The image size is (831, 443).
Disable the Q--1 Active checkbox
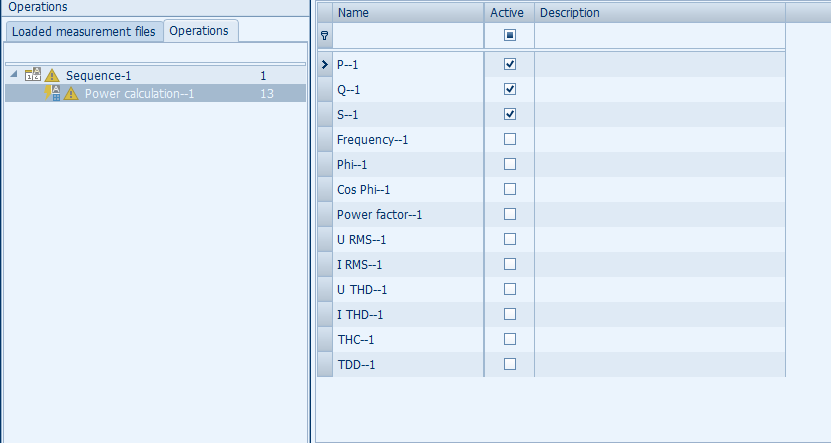click(510, 89)
